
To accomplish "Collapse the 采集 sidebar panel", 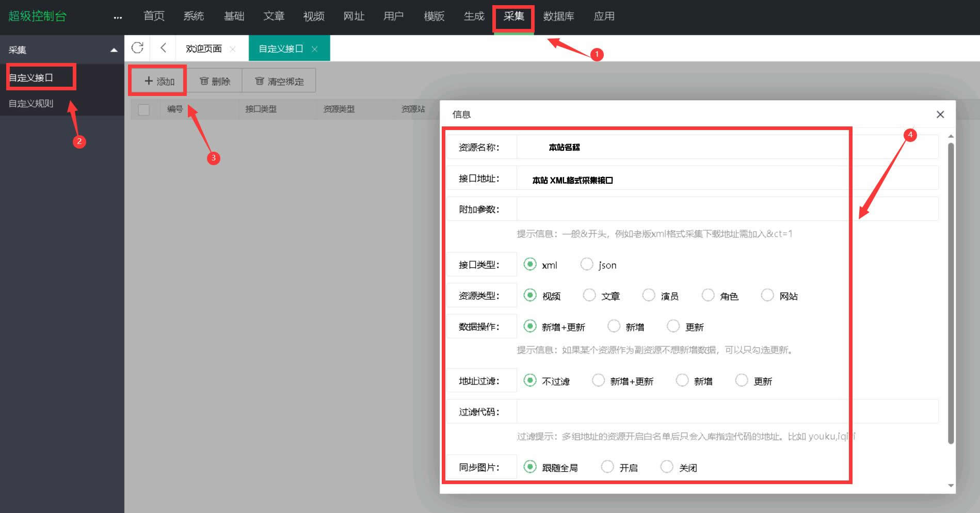I will [x=113, y=50].
